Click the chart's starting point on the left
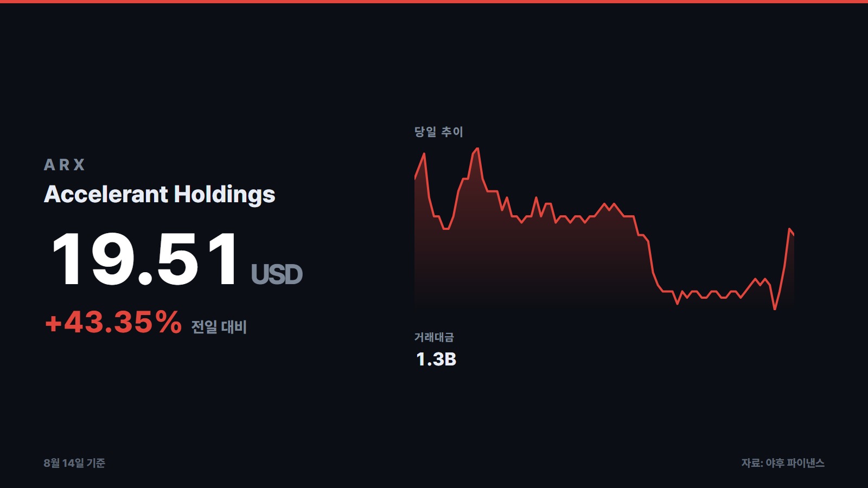The height and width of the screenshot is (488, 868). click(416, 178)
